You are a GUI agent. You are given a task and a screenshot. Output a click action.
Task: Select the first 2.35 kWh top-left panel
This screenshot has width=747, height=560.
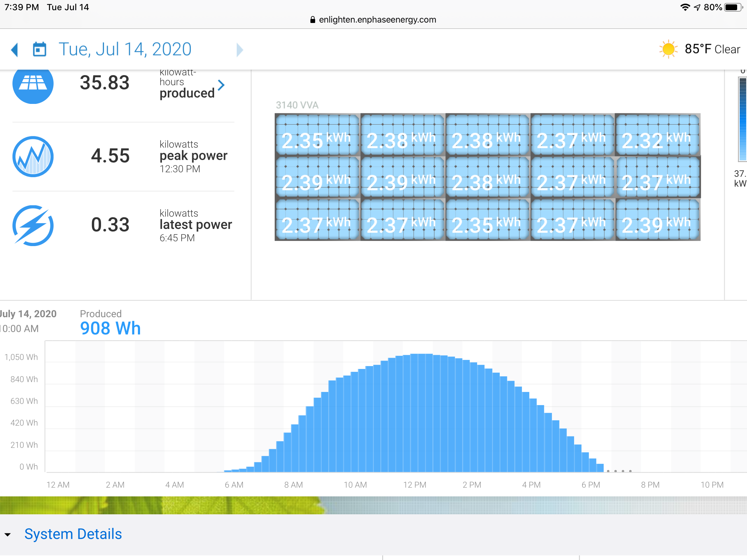coord(317,135)
